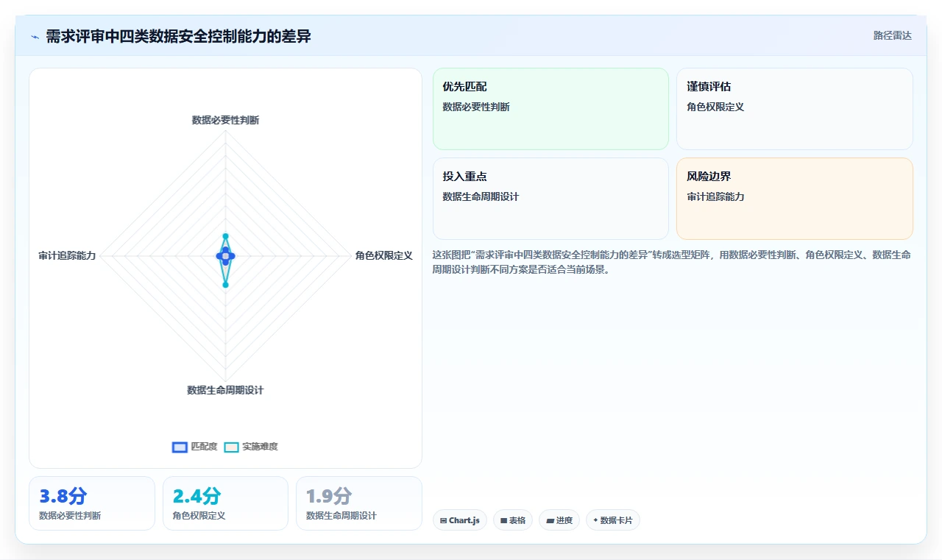Toggle the 匹配度 legend swatch
Screen dimensions: 942x560
click(180, 447)
